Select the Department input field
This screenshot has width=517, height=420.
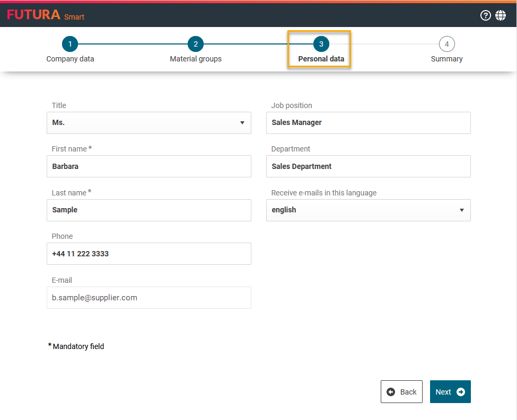point(368,166)
